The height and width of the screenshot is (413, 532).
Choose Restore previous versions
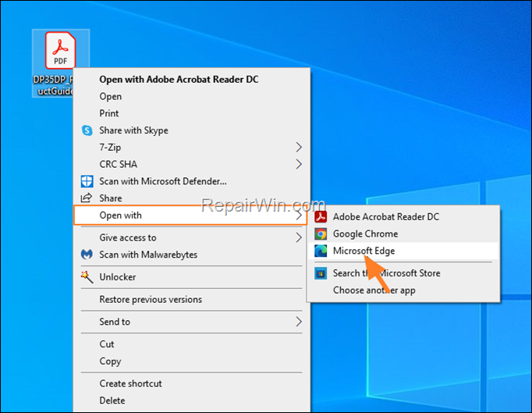click(192, 299)
